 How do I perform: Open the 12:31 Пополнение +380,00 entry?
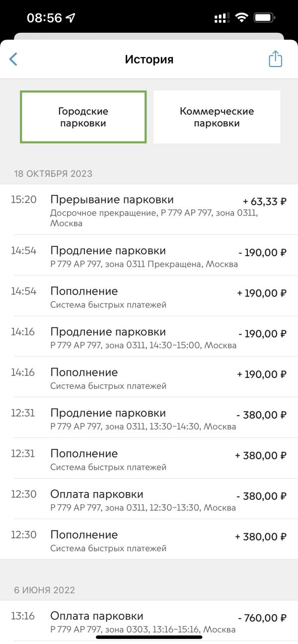pos(149,459)
